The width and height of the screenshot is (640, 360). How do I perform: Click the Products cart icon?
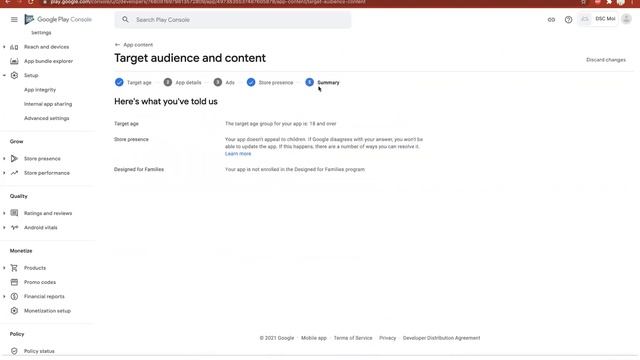pyautogui.click(x=14, y=268)
